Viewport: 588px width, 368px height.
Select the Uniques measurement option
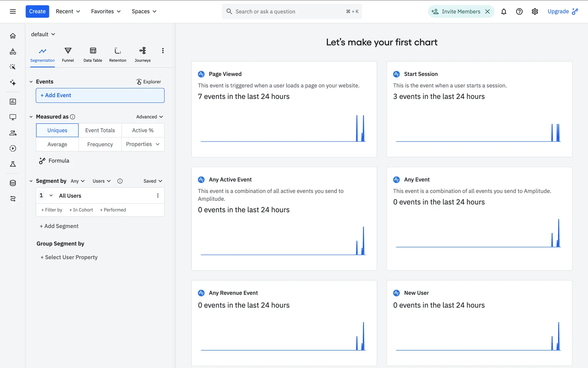coord(57,130)
